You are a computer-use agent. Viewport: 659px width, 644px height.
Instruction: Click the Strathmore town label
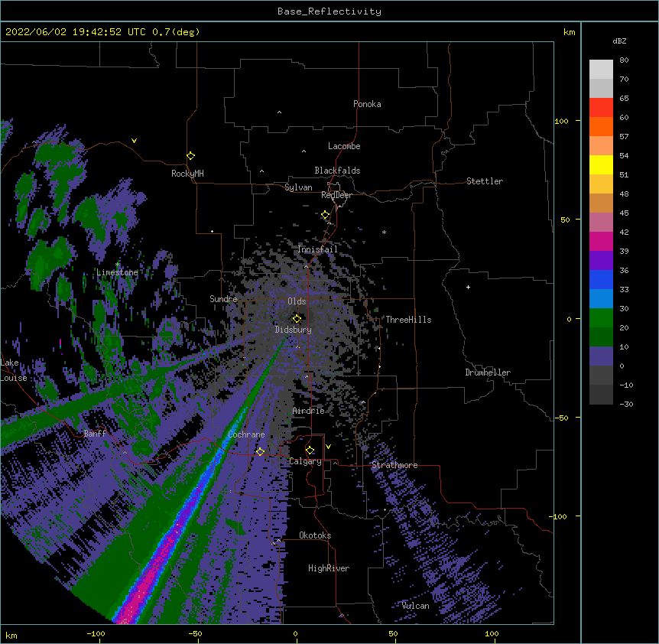[394, 465]
